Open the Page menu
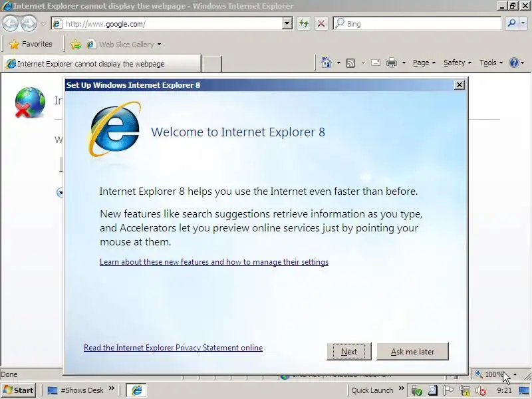 [424, 63]
